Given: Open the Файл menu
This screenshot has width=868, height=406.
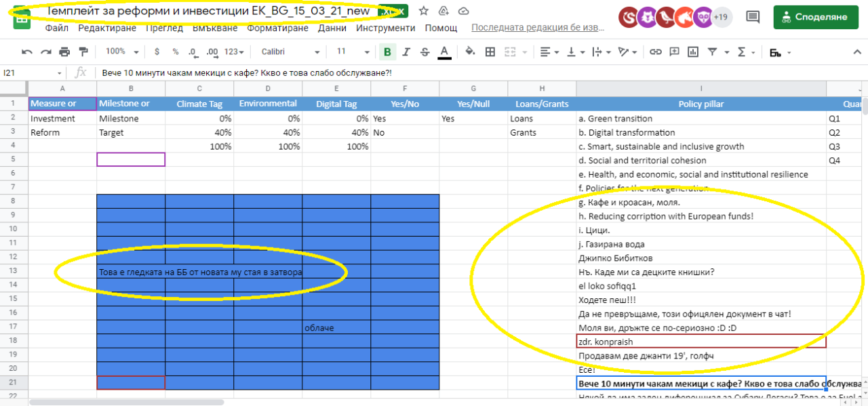Looking at the screenshot, I should [x=57, y=28].
